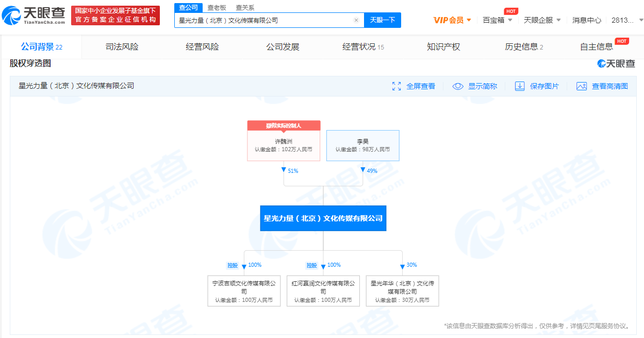Click the HD image picture icon
The width and height of the screenshot is (644, 338).
582,86
